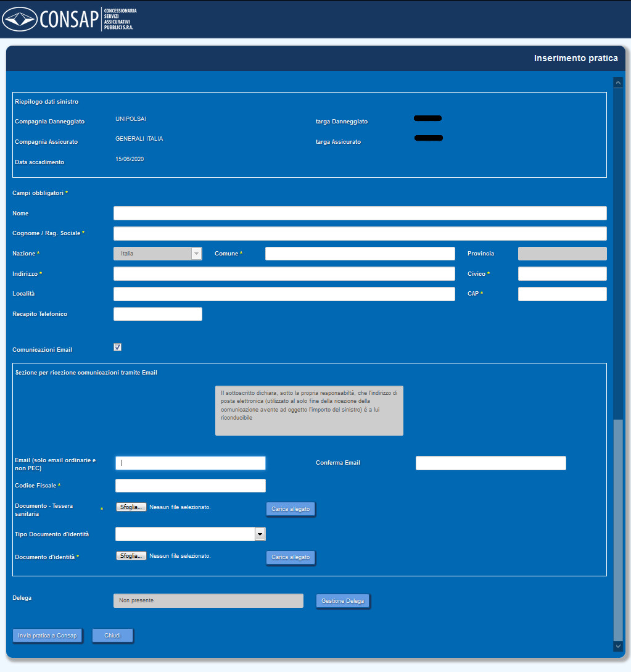Click the vertical scrollbar thumb
Image resolution: width=631 pixels, height=672 pixels.
[x=617, y=529]
